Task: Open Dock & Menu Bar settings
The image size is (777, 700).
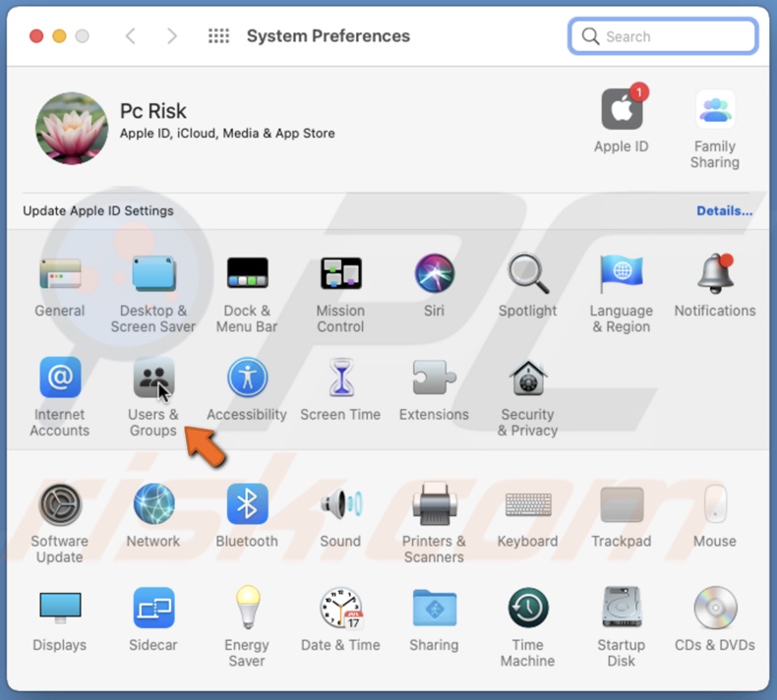Action: pyautogui.click(x=247, y=274)
